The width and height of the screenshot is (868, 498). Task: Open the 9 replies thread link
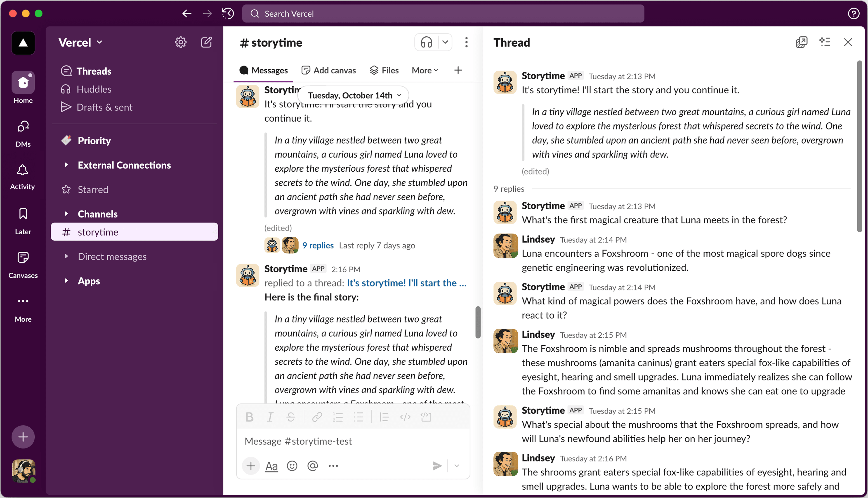tap(318, 245)
